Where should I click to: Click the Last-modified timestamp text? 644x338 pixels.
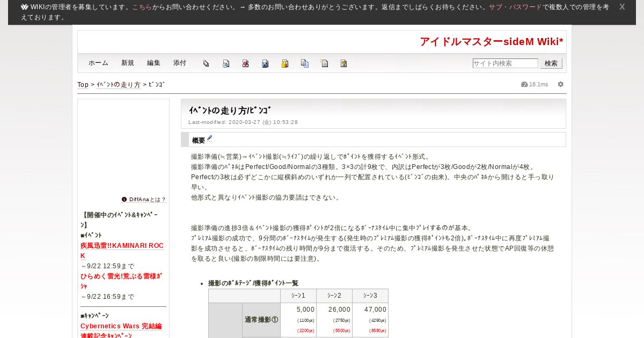click(x=243, y=122)
